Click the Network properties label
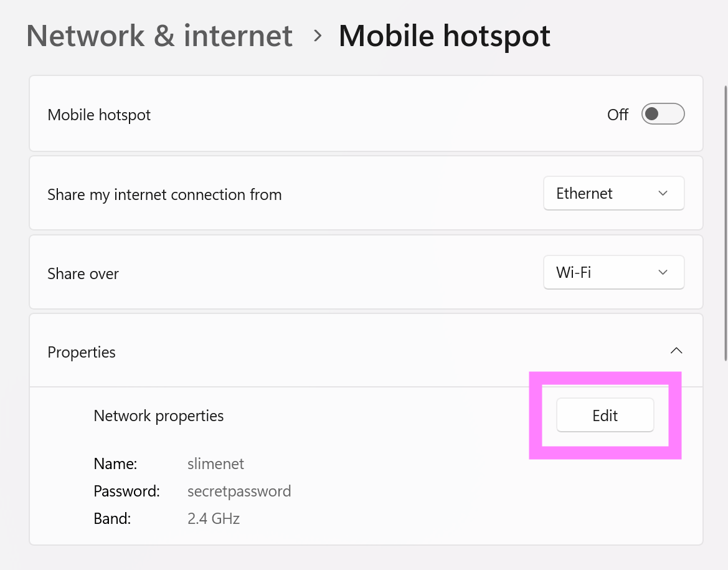 click(158, 416)
